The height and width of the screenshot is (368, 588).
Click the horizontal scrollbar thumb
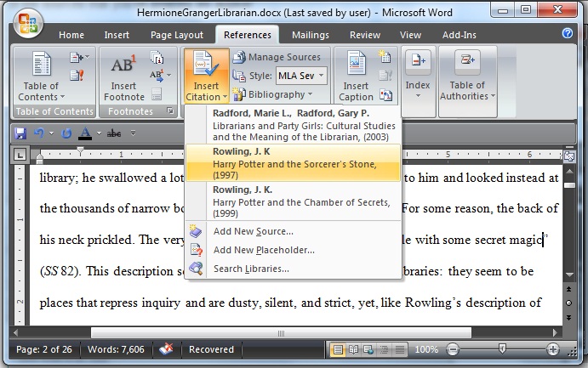click(x=282, y=333)
